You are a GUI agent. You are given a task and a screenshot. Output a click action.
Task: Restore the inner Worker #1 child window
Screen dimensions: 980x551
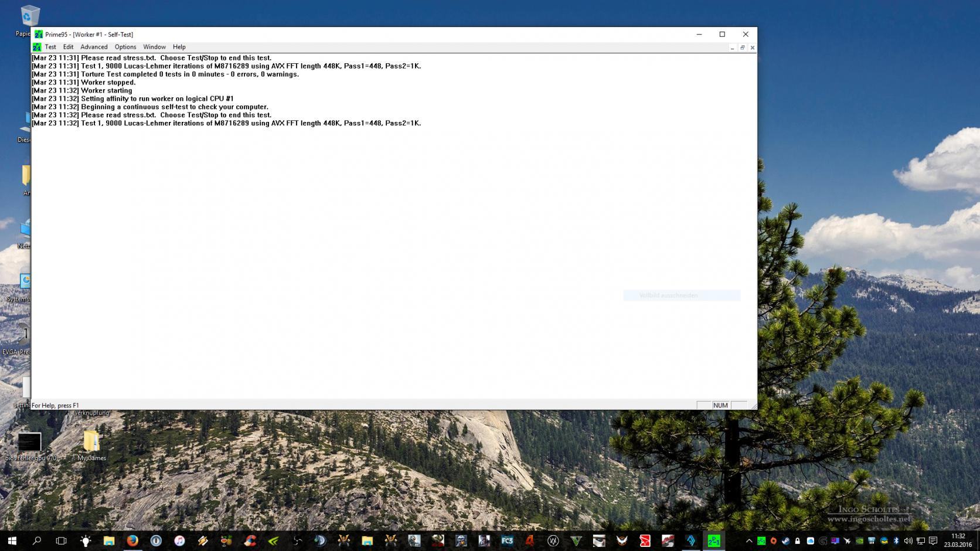coord(742,47)
